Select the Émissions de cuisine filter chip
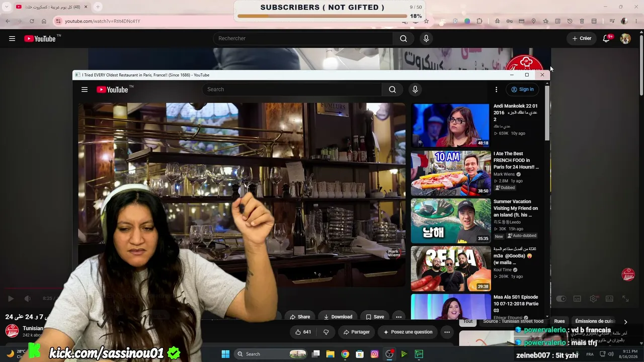This screenshot has width=644, height=362. pyautogui.click(x=595, y=321)
